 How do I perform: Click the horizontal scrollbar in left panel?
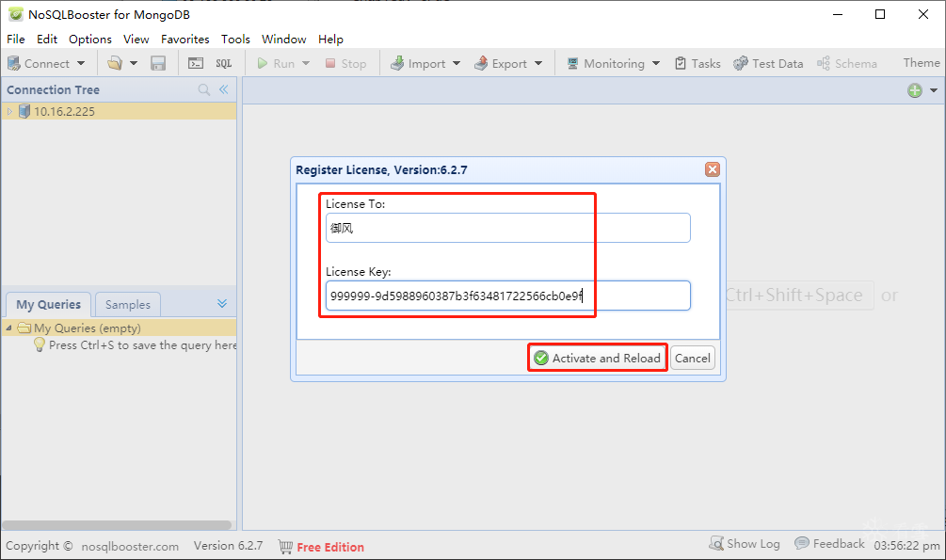tap(117, 525)
